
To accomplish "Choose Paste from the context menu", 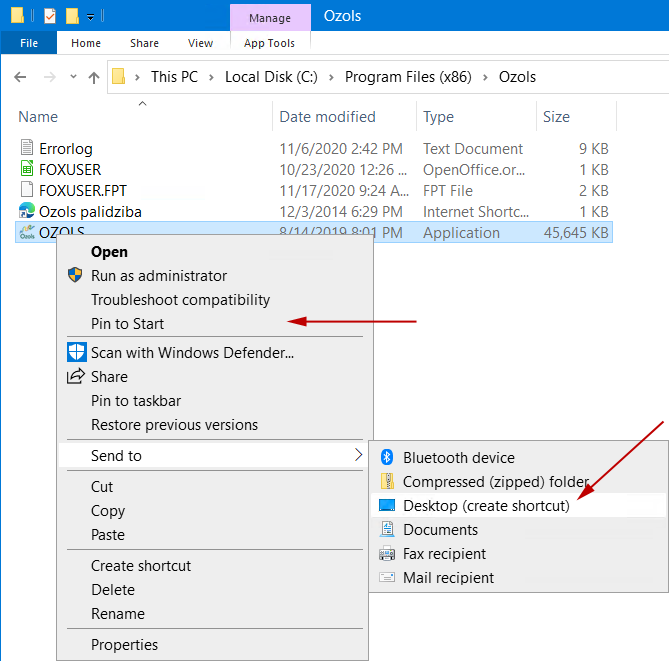I will pos(108,535).
